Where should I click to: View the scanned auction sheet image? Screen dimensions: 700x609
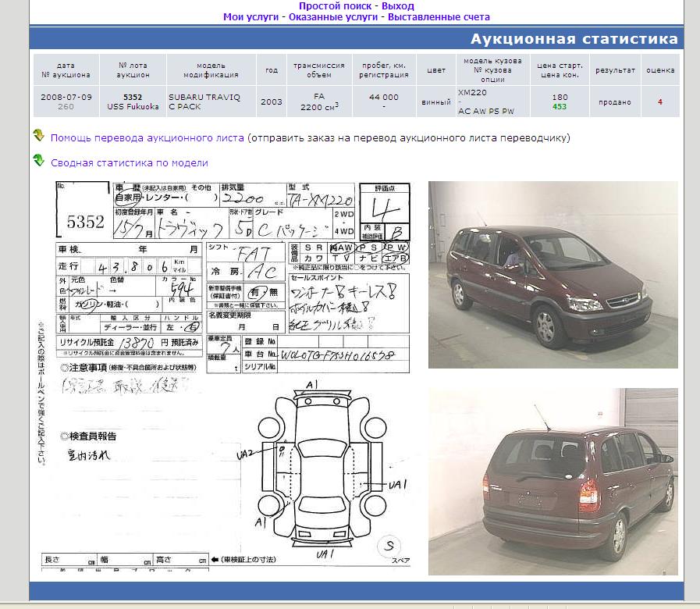(226, 376)
